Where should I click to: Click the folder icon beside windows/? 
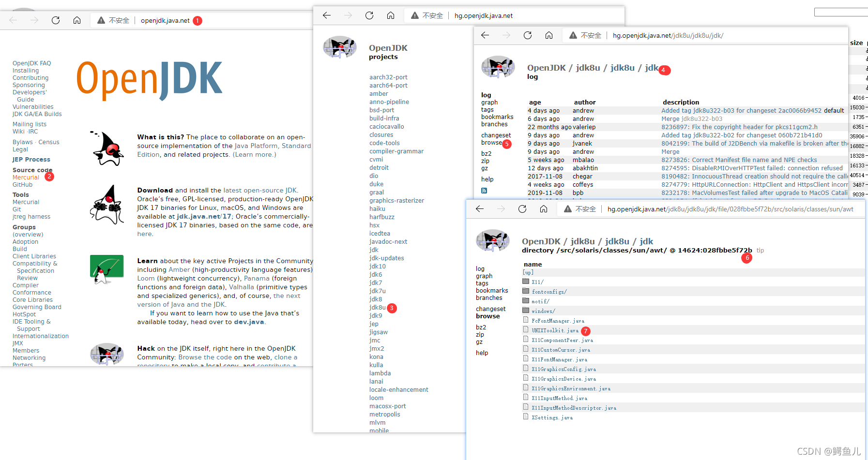(x=526, y=310)
